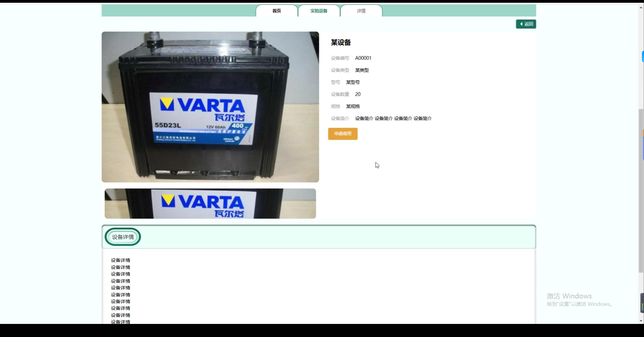
Task: Click the last visible 设备详情 entry
Action: [120, 322]
